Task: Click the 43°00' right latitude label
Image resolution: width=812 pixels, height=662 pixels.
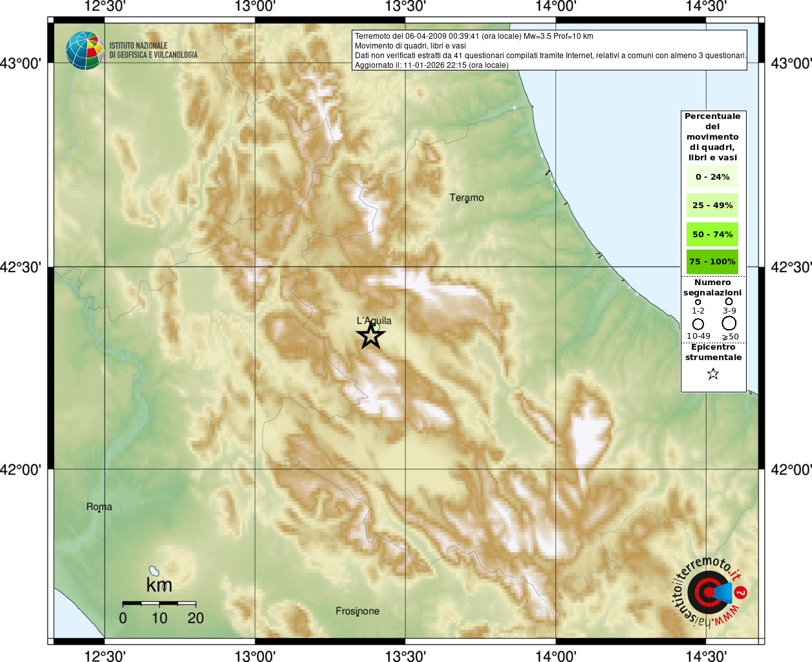Action: tap(791, 63)
